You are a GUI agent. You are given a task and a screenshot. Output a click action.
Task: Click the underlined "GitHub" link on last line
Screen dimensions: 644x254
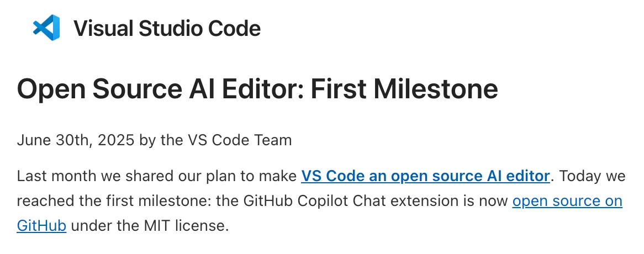pyautogui.click(x=41, y=226)
